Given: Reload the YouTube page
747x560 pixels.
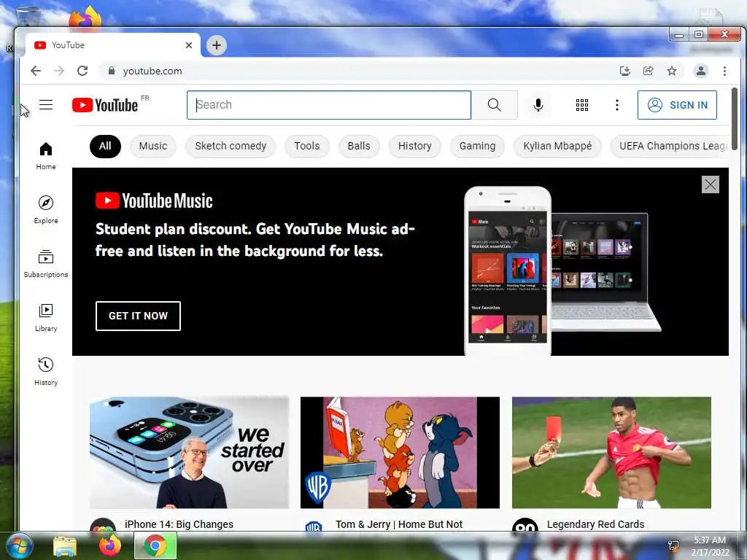Looking at the screenshot, I should point(82,71).
